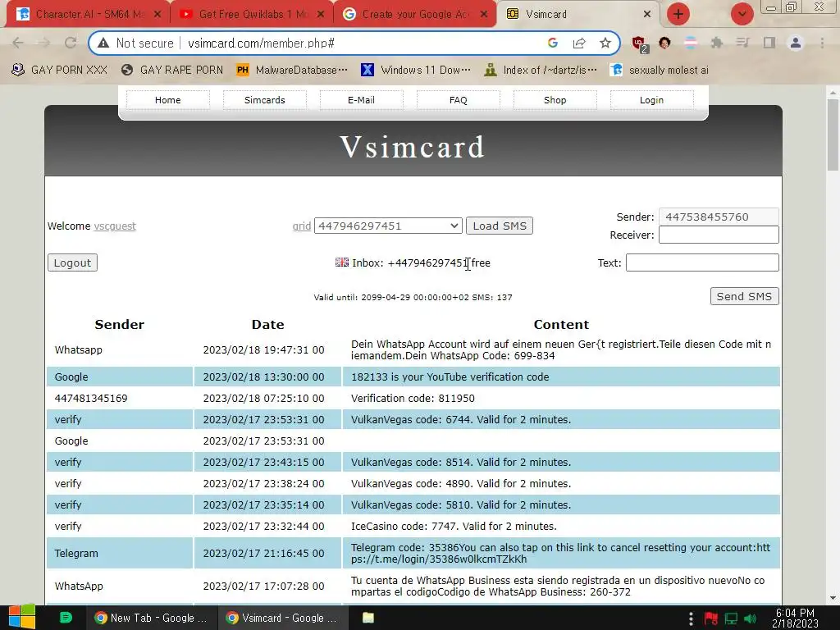840x630 pixels.
Task: Close the Get Free Qwiklabs tab
Action: 321,15
